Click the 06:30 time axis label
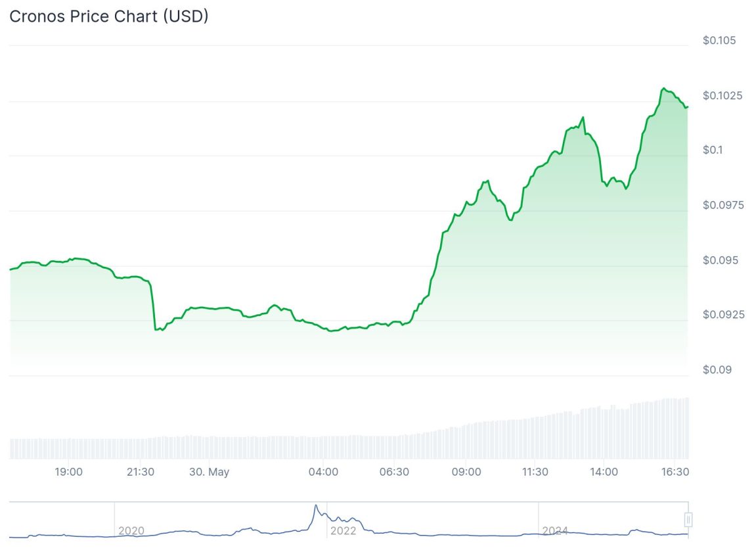Image resolution: width=756 pixels, height=552 pixels. 393,472
